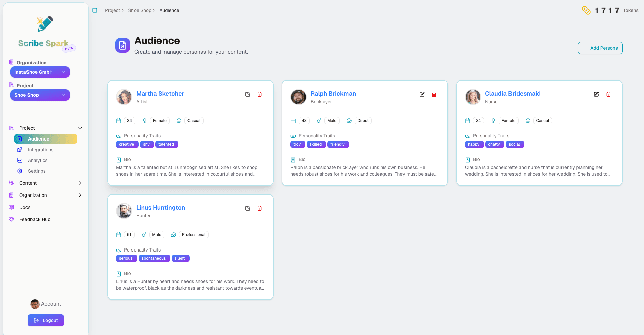Collapse the sidebar with the panel toggle

pyautogui.click(x=94, y=10)
